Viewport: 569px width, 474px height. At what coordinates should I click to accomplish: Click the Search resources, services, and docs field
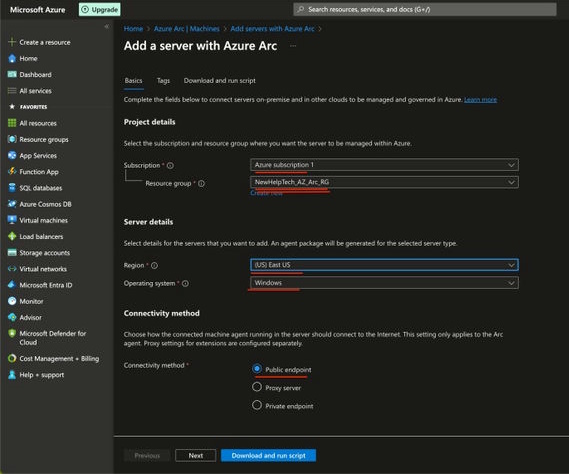tap(425, 9)
